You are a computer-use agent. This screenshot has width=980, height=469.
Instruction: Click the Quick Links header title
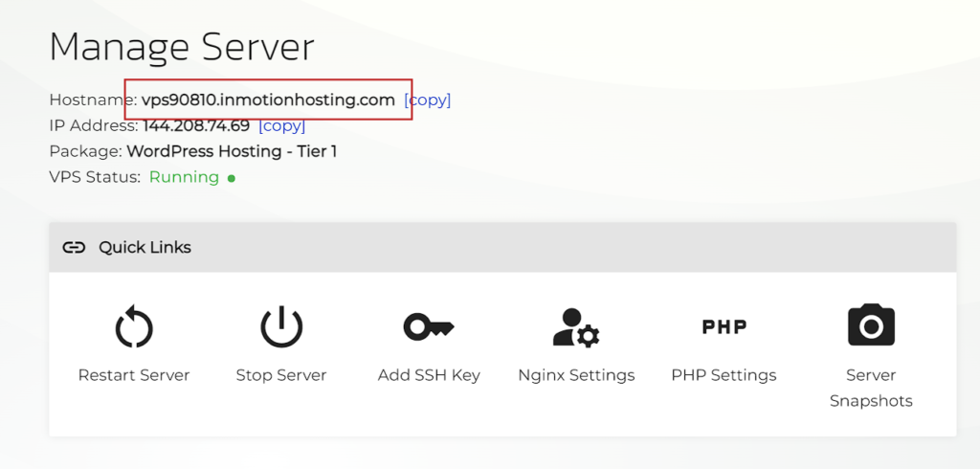(145, 248)
